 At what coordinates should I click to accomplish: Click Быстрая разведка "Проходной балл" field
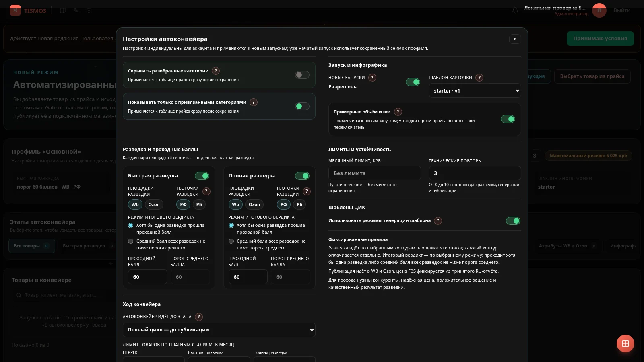[x=147, y=277]
